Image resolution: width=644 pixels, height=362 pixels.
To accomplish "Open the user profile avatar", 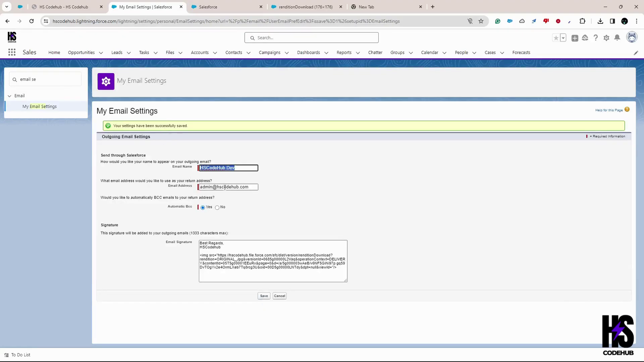I will click(x=632, y=37).
